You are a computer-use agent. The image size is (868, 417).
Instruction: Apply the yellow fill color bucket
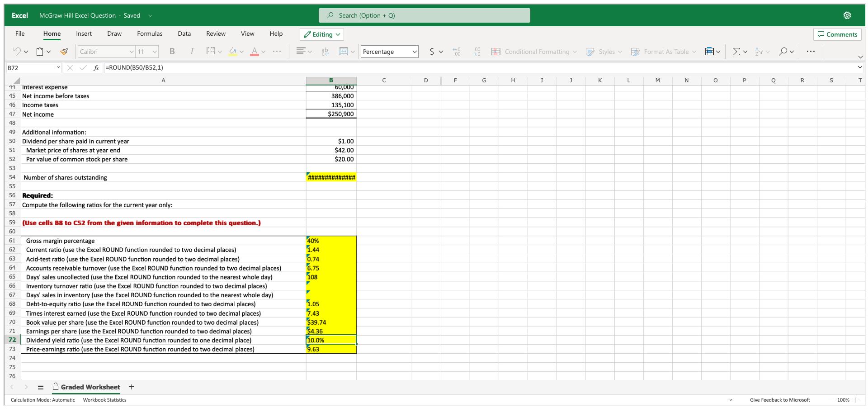[232, 52]
